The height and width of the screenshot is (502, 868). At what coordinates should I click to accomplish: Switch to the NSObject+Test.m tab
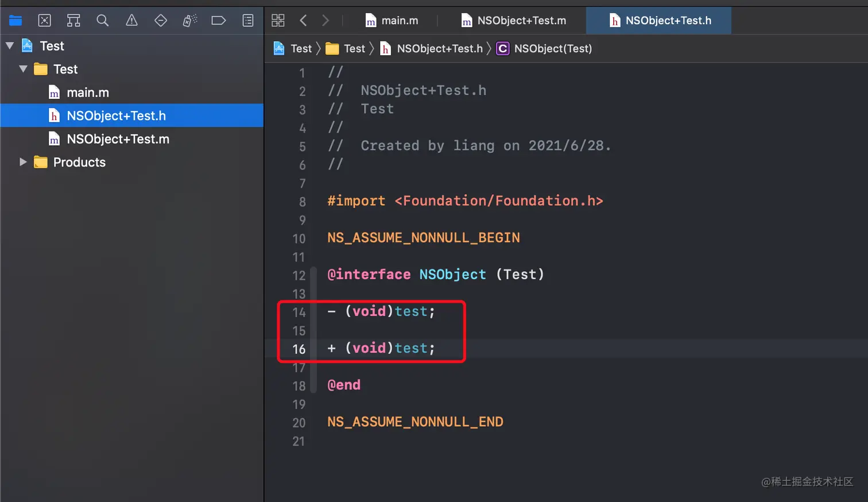(513, 21)
